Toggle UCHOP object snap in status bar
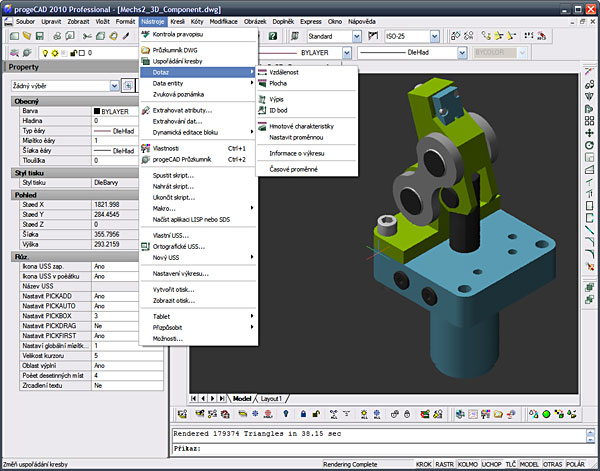 pos(491,464)
